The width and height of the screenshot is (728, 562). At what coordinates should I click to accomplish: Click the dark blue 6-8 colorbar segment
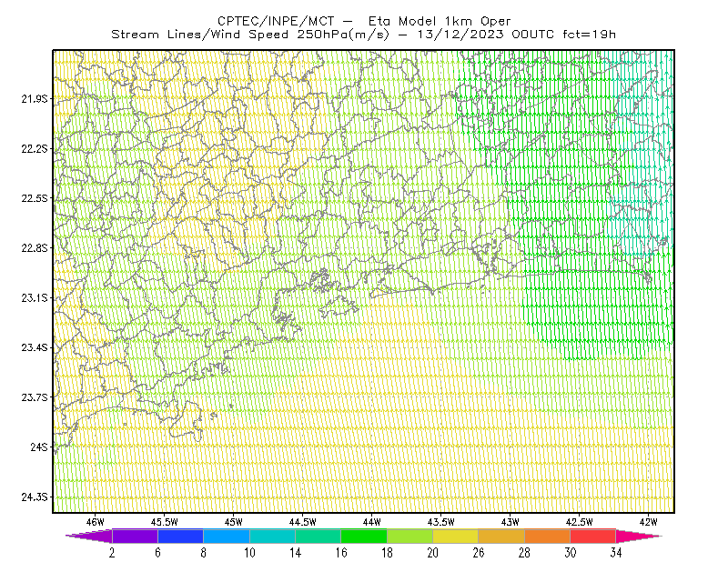click(x=180, y=536)
